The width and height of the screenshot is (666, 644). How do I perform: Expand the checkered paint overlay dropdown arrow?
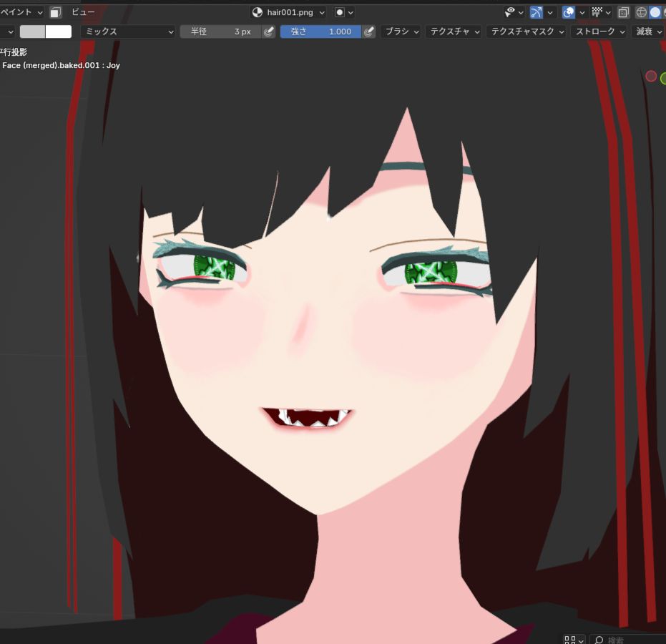coord(608,13)
